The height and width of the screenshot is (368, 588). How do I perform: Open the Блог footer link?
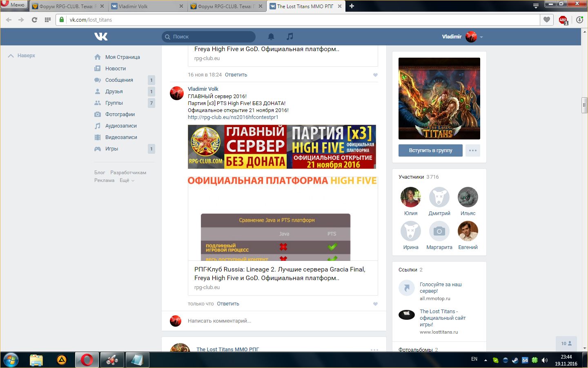[x=100, y=173]
